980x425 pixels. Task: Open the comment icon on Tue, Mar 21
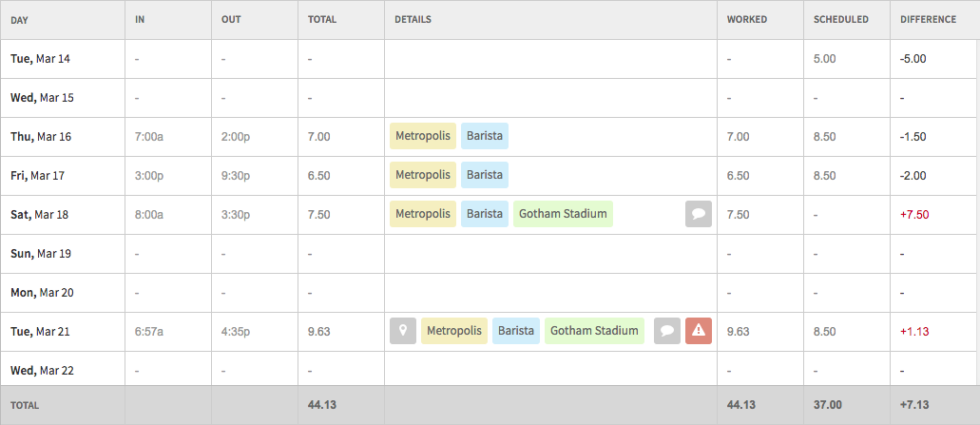point(667,331)
